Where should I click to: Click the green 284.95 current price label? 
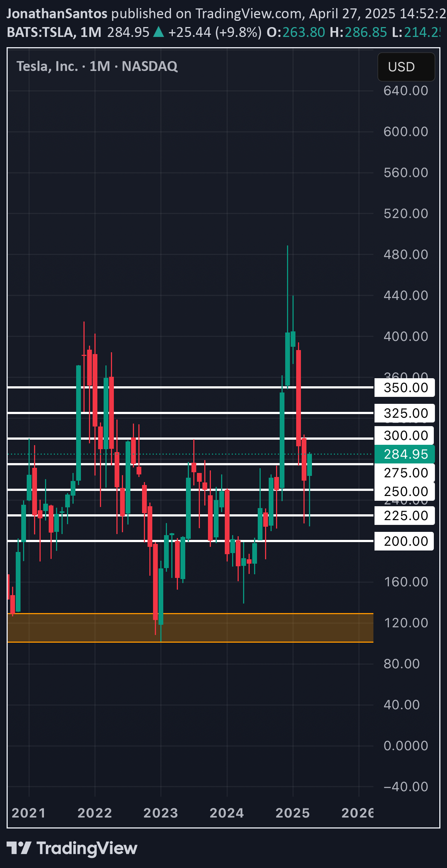pos(405,454)
